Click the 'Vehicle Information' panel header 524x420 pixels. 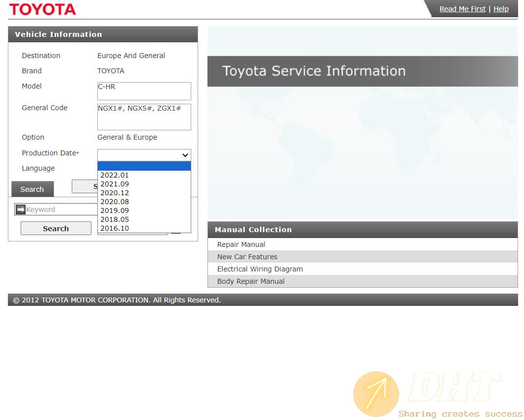[x=103, y=34]
